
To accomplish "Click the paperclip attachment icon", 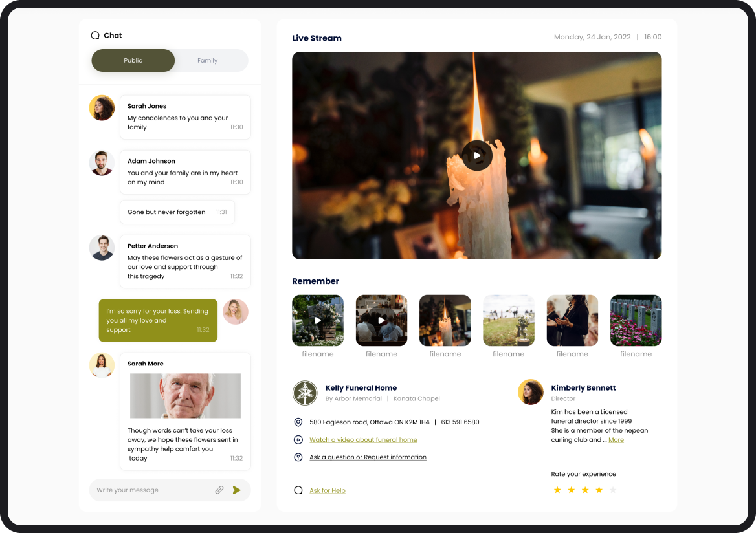I will (219, 490).
